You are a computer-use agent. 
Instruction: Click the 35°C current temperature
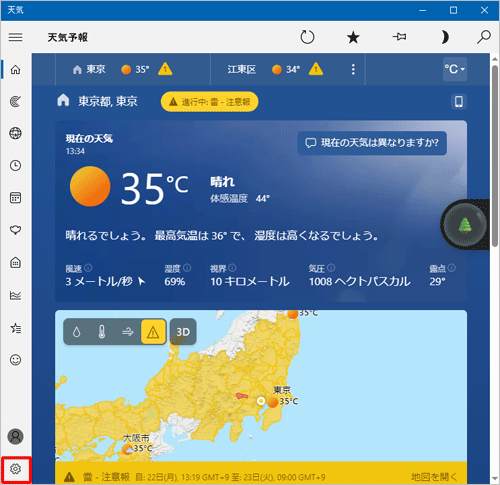[x=155, y=189]
